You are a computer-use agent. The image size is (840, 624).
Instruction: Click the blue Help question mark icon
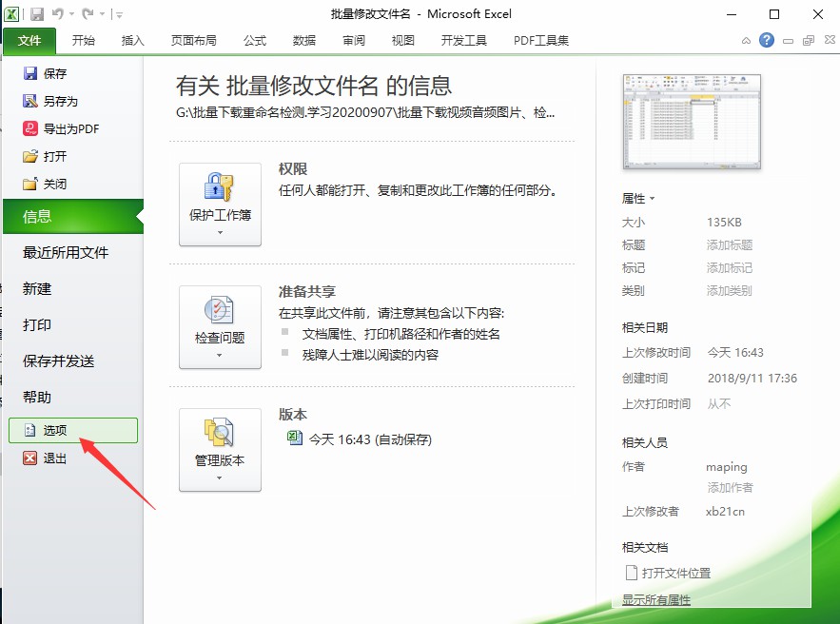click(x=767, y=40)
